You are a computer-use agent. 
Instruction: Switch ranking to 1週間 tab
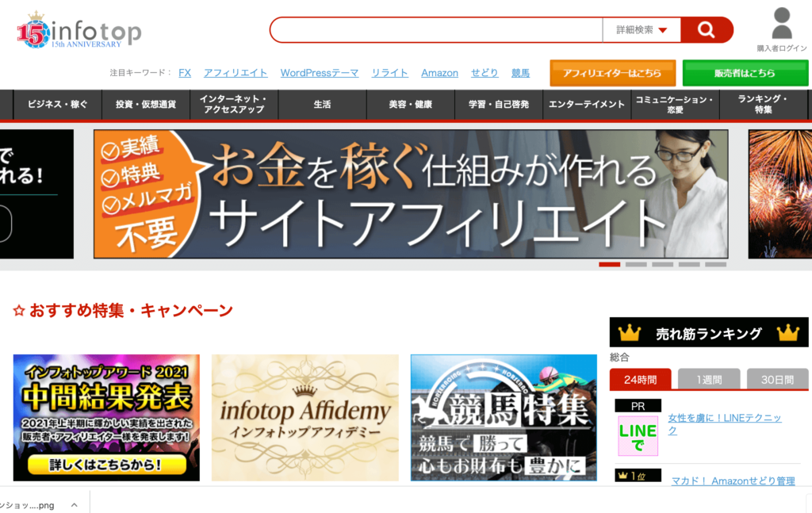pos(709,380)
